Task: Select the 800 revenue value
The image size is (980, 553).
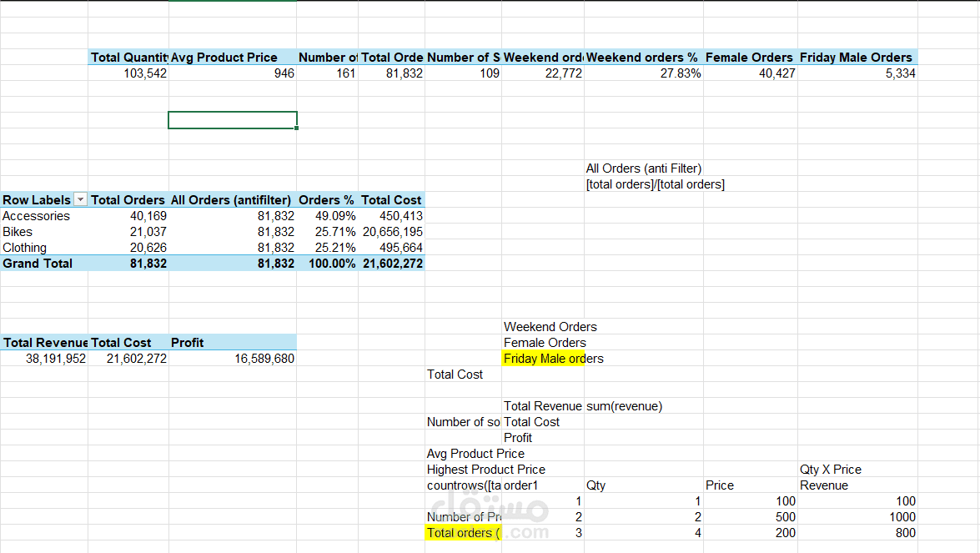Action: [857, 533]
